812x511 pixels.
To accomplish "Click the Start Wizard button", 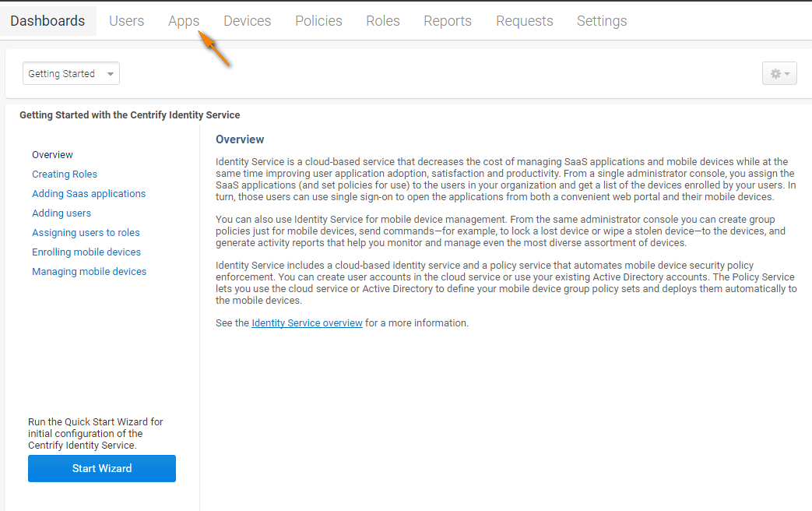I will click(x=102, y=468).
